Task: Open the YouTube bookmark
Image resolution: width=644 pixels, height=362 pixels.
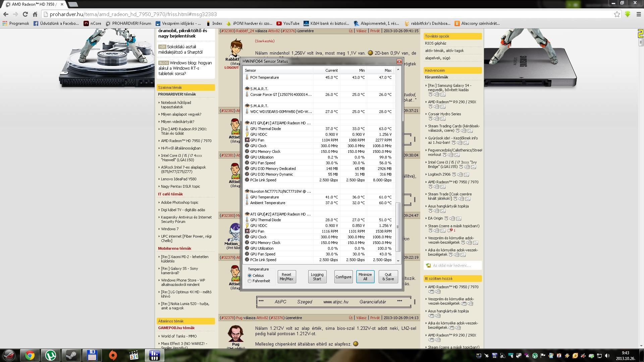Action: point(288,23)
